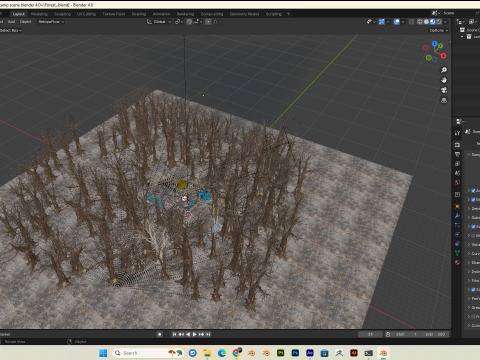This screenshot has width=480, height=360.
Task: Open the snapping options dropdown
Action: pyautogui.click(x=197, y=22)
